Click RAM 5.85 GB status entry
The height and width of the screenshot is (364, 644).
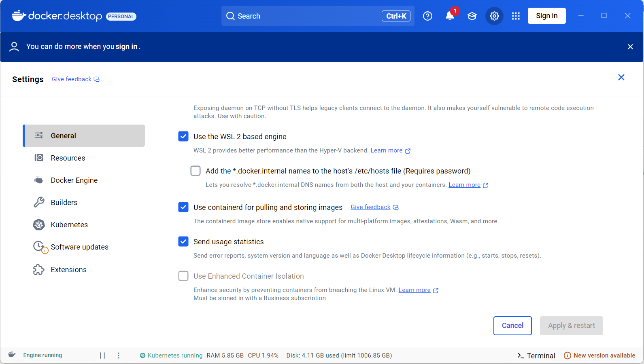pos(225,356)
